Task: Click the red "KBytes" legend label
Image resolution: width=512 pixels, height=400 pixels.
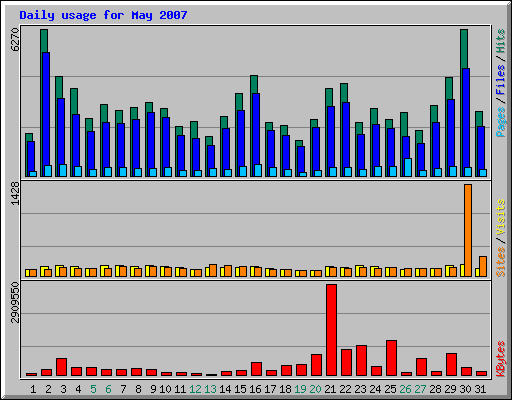Action: (x=500, y=359)
